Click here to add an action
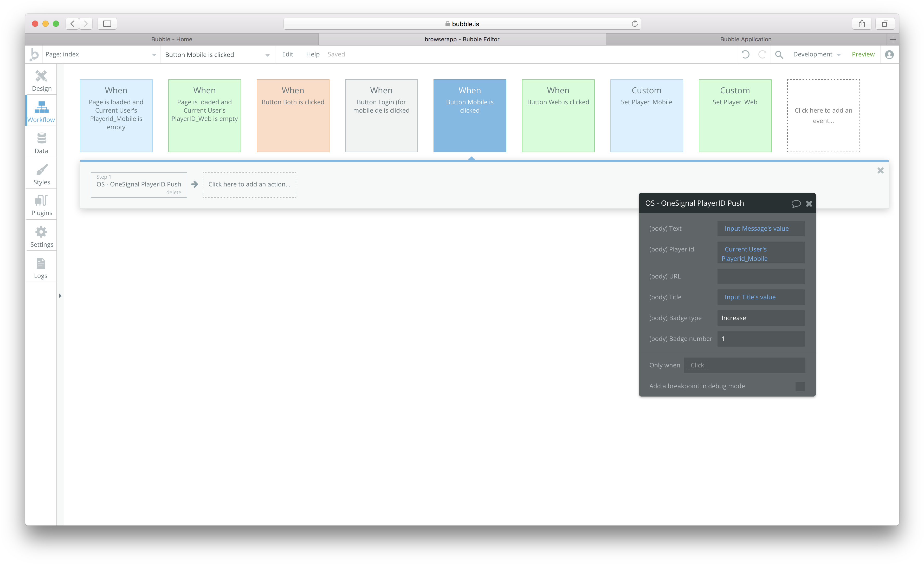 [x=249, y=185]
